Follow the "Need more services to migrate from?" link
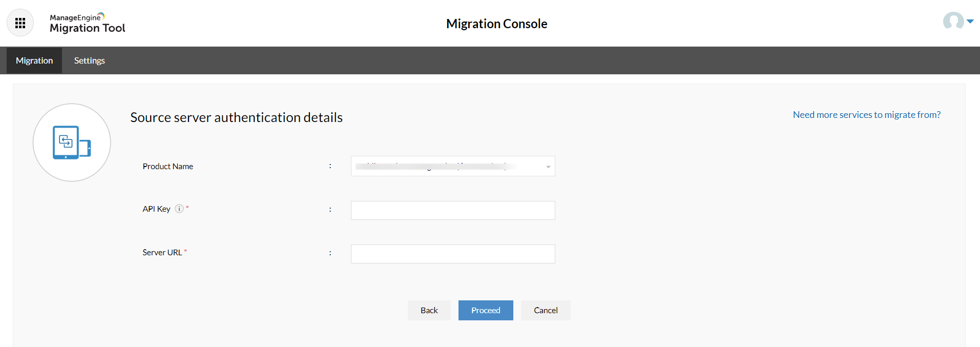The image size is (980, 347). (866, 115)
